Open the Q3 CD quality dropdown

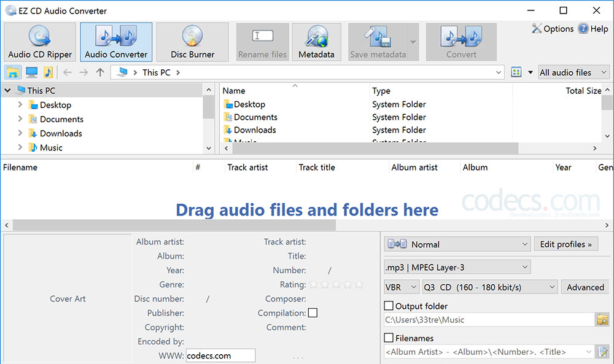490,287
